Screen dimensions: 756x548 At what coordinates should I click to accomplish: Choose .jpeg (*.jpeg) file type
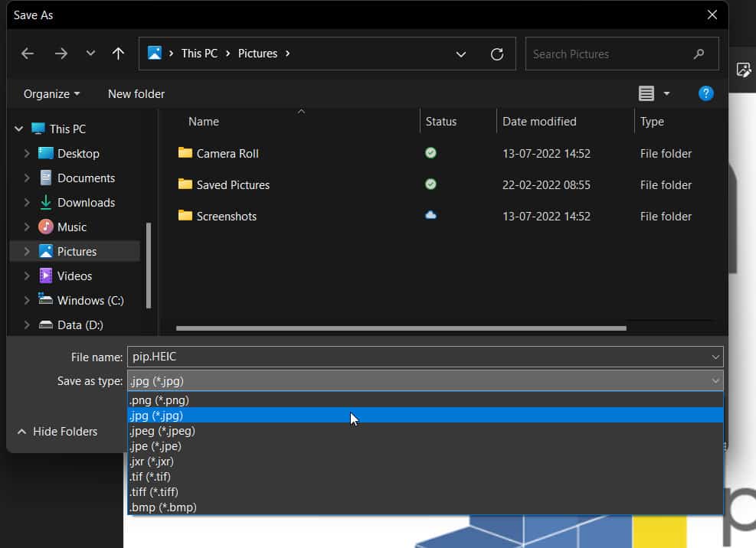425,431
